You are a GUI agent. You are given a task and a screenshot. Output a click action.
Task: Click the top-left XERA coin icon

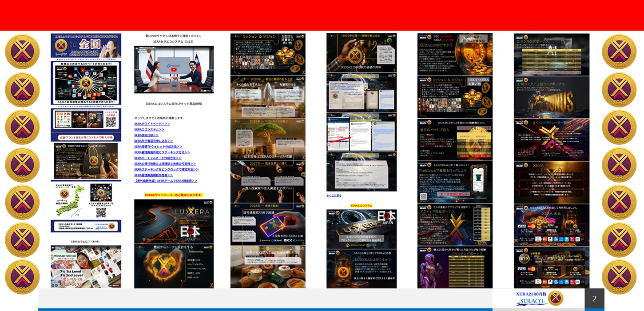click(x=22, y=52)
